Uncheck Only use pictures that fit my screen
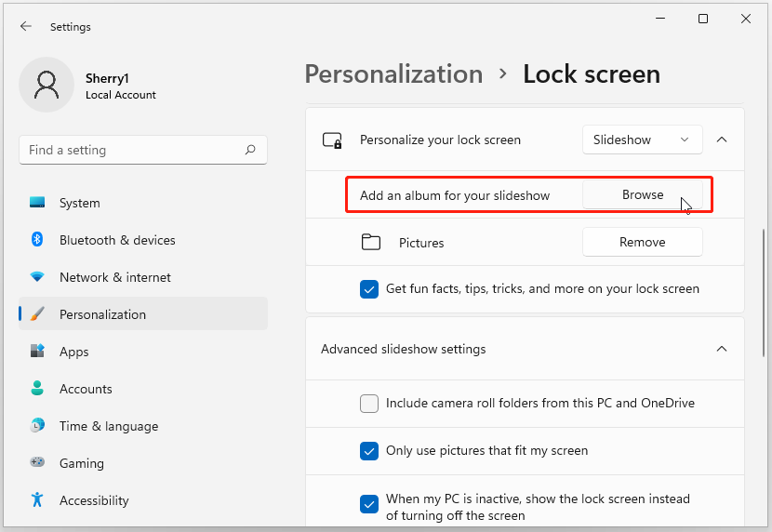 pos(369,451)
